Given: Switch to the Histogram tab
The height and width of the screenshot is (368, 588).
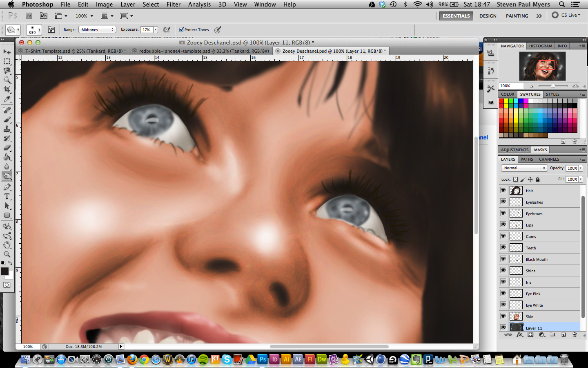Looking at the screenshot, I should [x=540, y=46].
